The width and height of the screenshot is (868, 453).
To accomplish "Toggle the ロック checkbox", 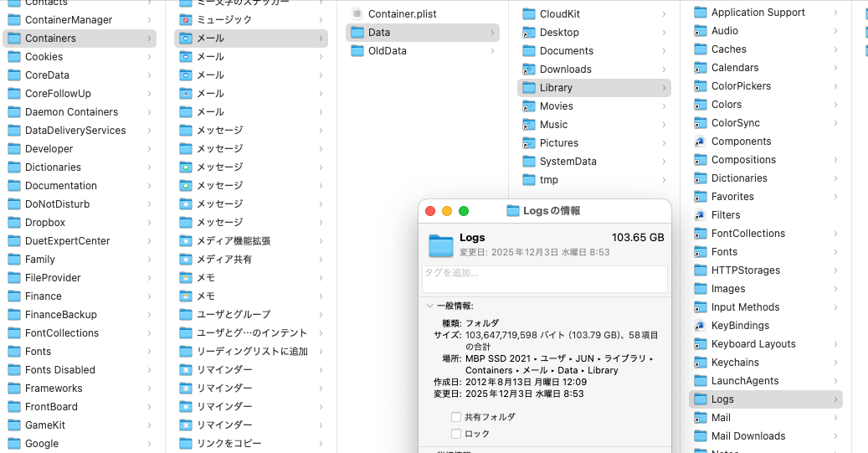I will click(x=456, y=434).
